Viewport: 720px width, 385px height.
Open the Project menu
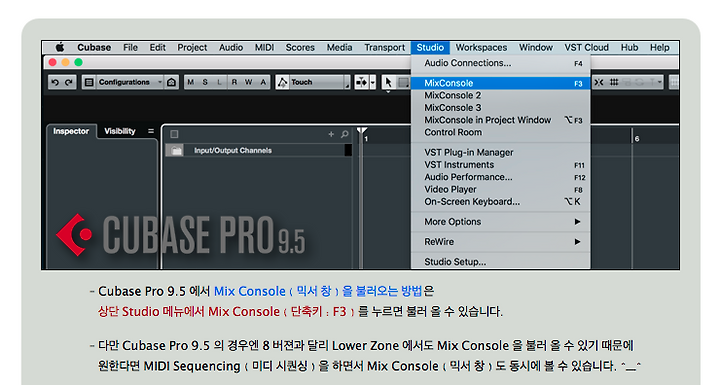[192, 47]
